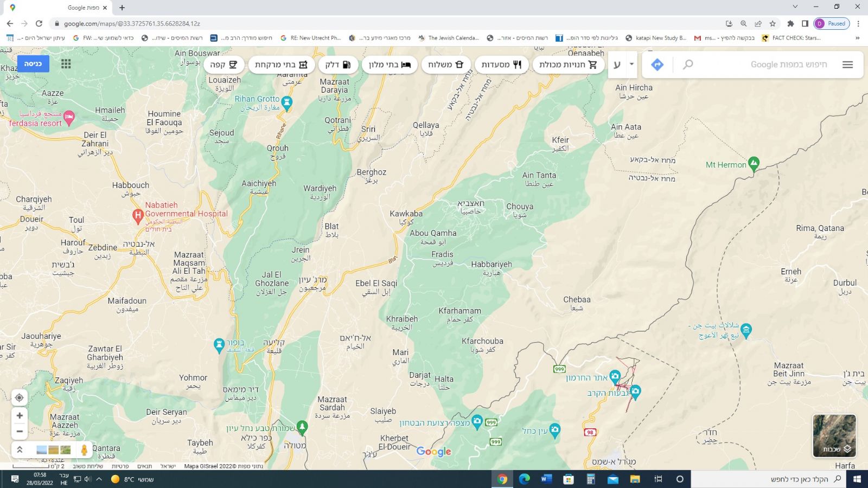This screenshot has height=488, width=868.
Task: Open directions with the blue arrow icon
Action: (657, 65)
